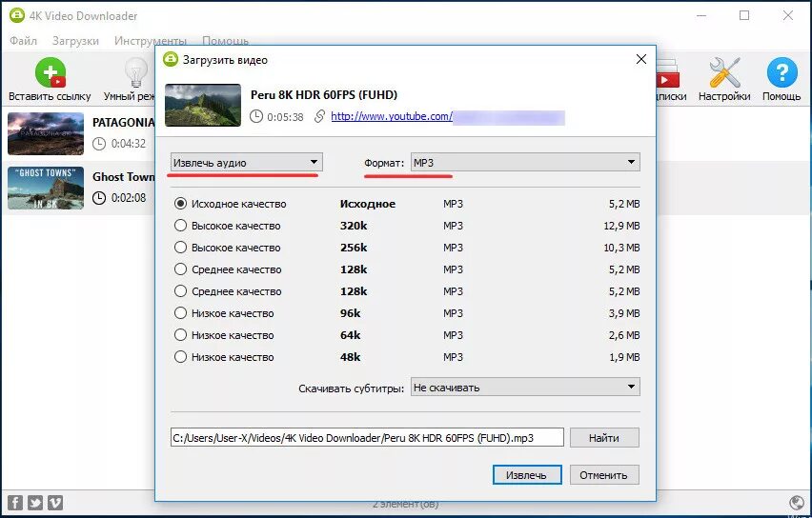This screenshot has height=518, width=812.
Task: Click the 2,6 MB file size text
Action: coord(624,335)
